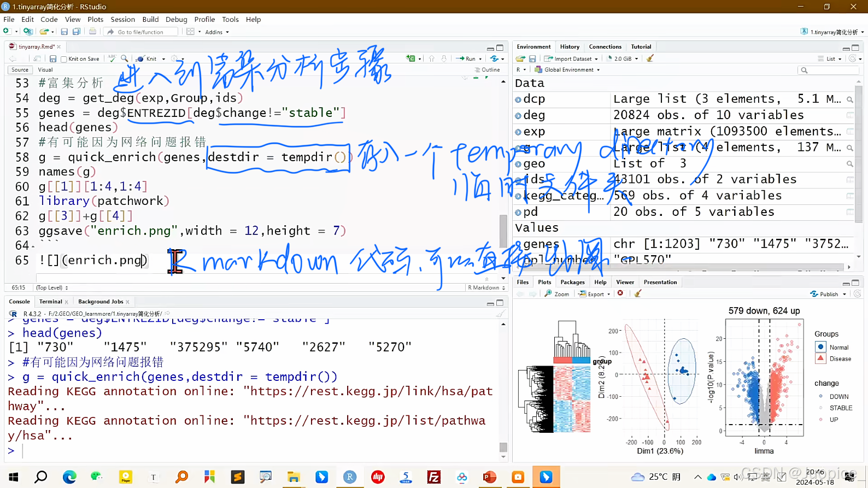The image size is (868, 488).
Task: Open Find/Replace magnifier in editor
Action: [125, 58]
